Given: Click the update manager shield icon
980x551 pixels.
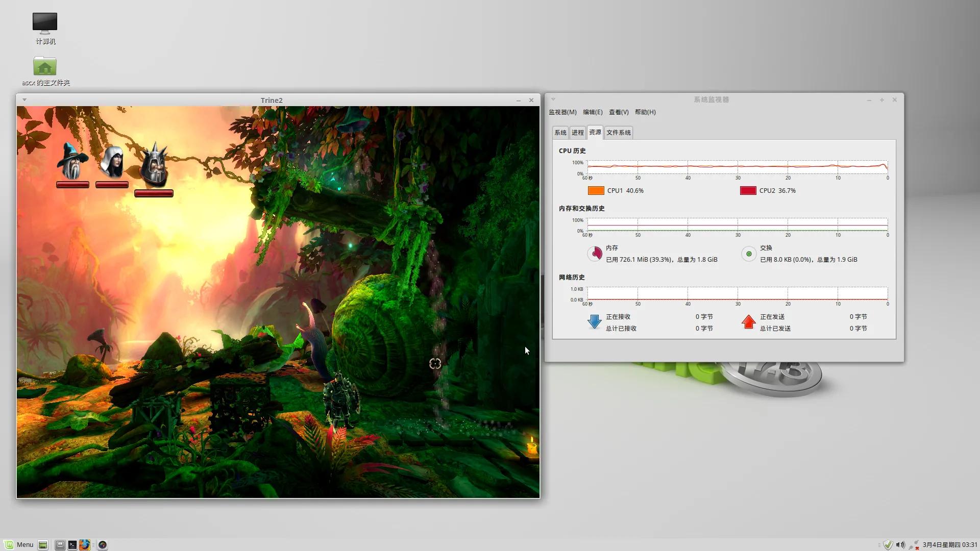Looking at the screenshot, I should click(x=888, y=545).
